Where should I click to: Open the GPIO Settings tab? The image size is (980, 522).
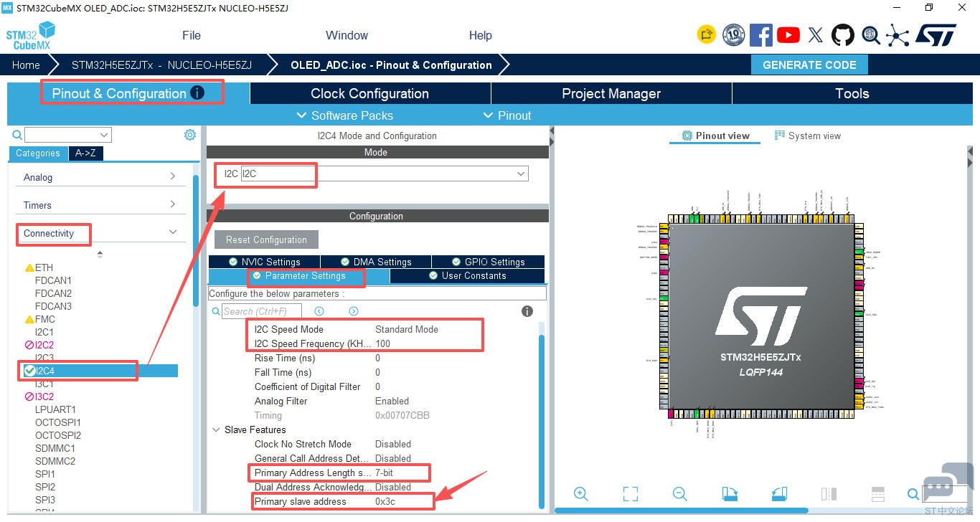click(488, 262)
